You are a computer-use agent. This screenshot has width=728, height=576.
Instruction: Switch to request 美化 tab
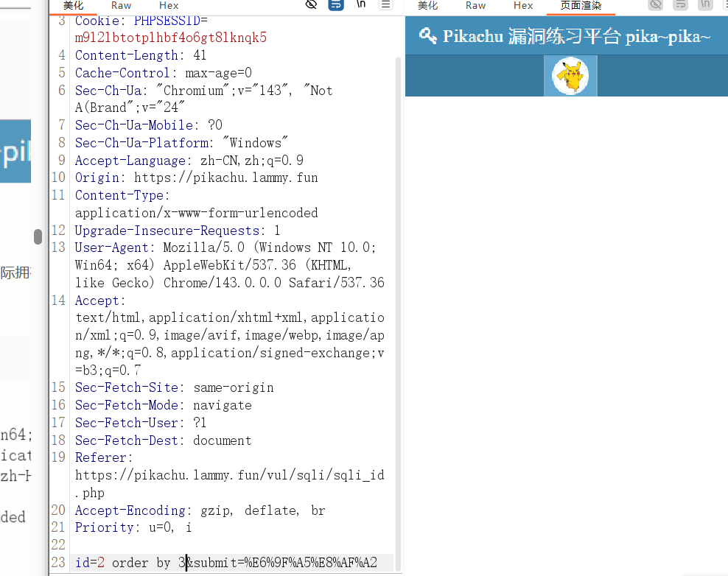(73, 5)
